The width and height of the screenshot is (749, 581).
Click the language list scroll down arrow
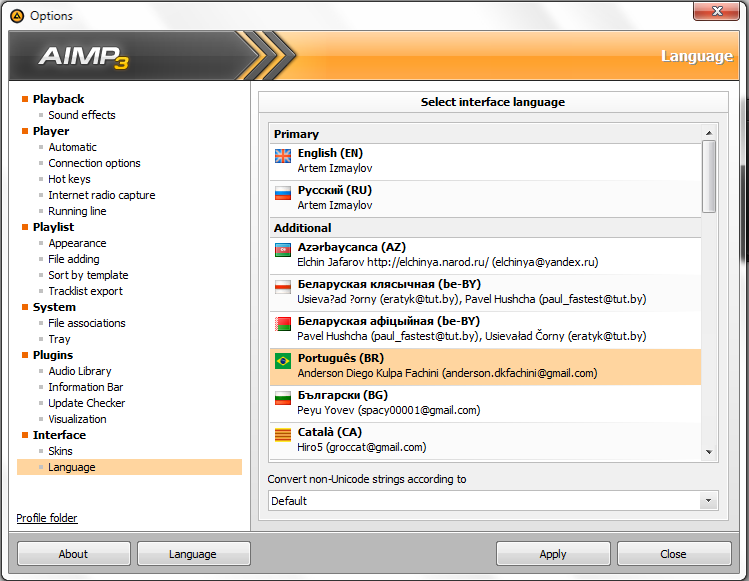click(709, 452)
